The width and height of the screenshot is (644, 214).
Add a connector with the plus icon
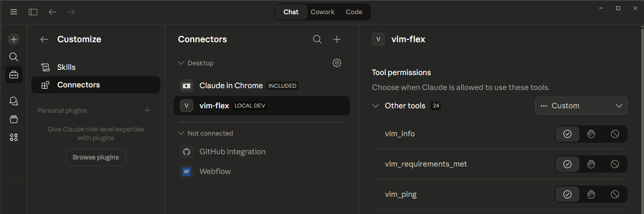337,39
